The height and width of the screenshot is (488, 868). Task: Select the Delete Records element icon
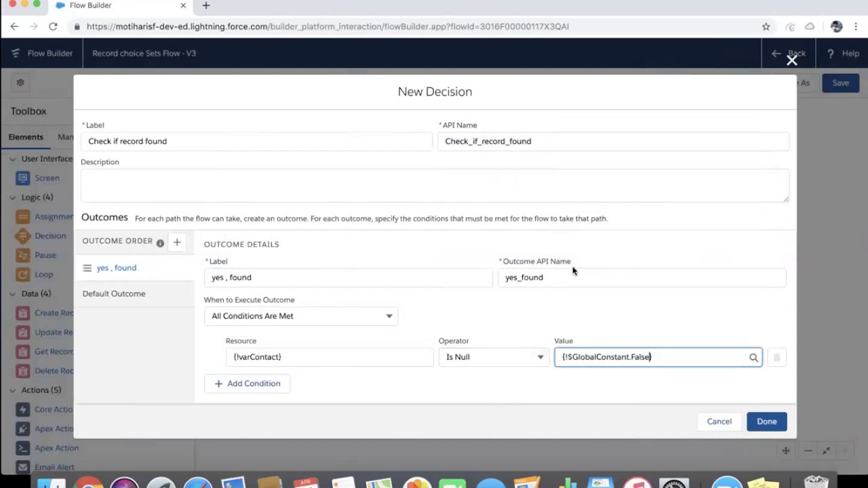23,371
